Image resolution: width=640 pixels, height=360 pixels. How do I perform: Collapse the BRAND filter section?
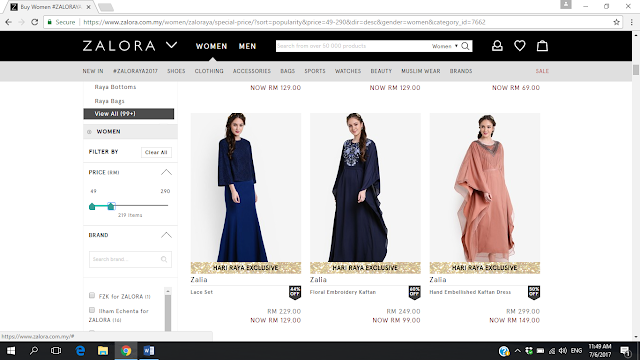tap(166, 235)
